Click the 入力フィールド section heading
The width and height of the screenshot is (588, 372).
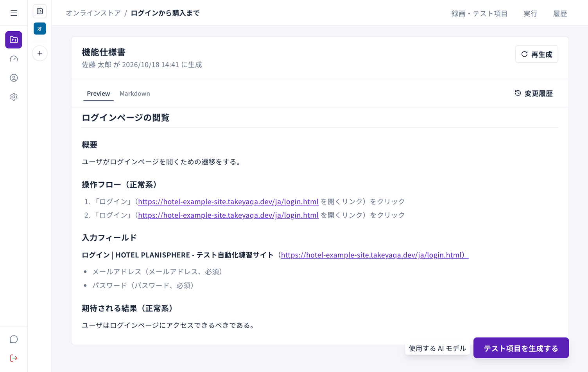coord(109,238)
